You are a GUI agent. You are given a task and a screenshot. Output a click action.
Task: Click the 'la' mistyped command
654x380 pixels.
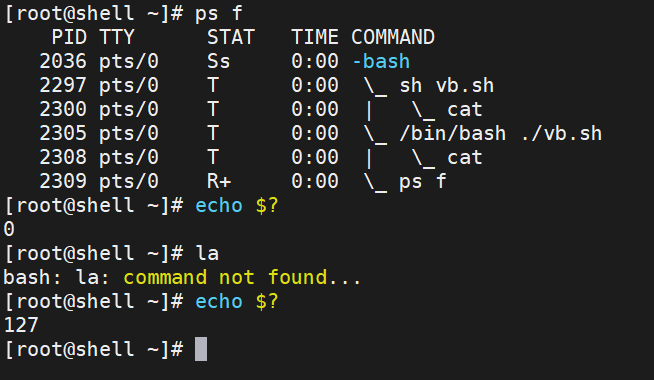point(207,253)
